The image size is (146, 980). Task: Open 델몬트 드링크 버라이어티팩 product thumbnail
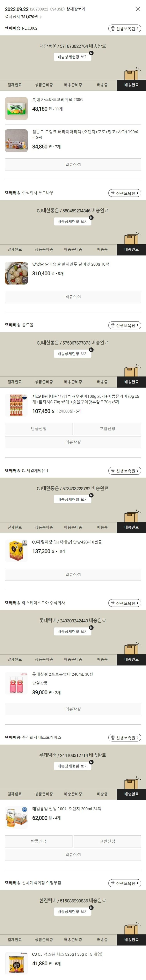(16, 141)
